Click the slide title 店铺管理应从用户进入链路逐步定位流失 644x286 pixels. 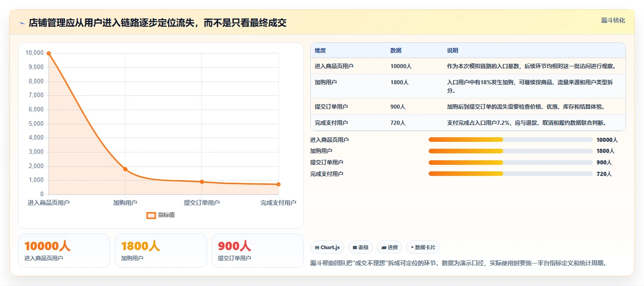click(x=157, y=23)
